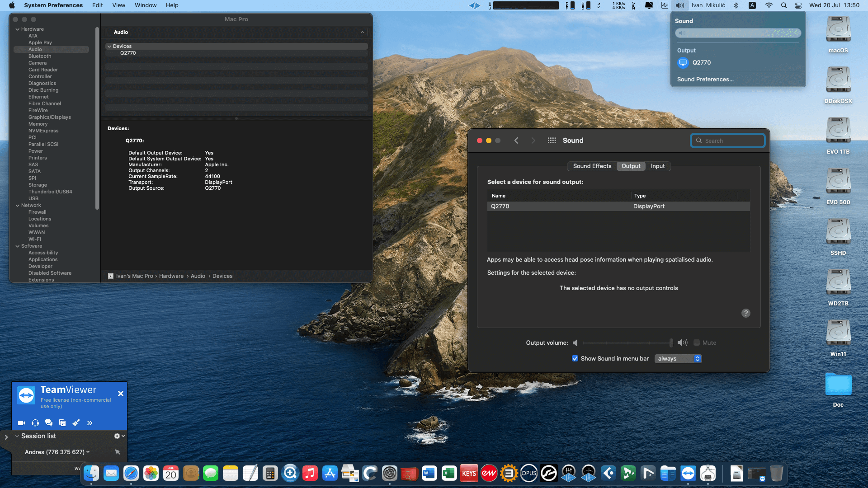The height and width of the screenshot is (488, 868).
Task: Open Sound help question mark button
Action: 745,313
